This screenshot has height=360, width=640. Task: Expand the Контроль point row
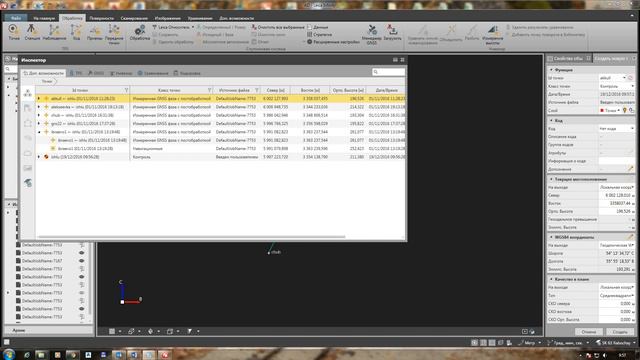pyautogui.click(x=39, y=157)
